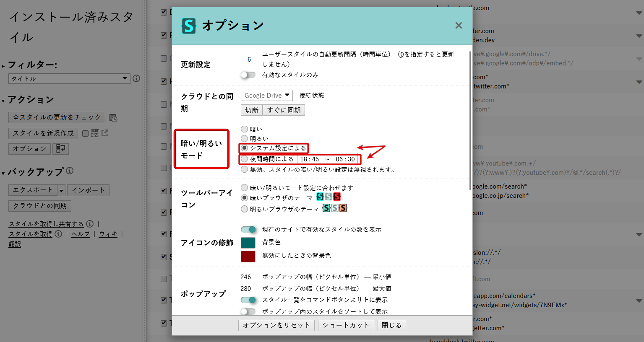Click the info icon after スタイルを取得し共有する
Screen dimensions: 644x342
tap(90, 224)
